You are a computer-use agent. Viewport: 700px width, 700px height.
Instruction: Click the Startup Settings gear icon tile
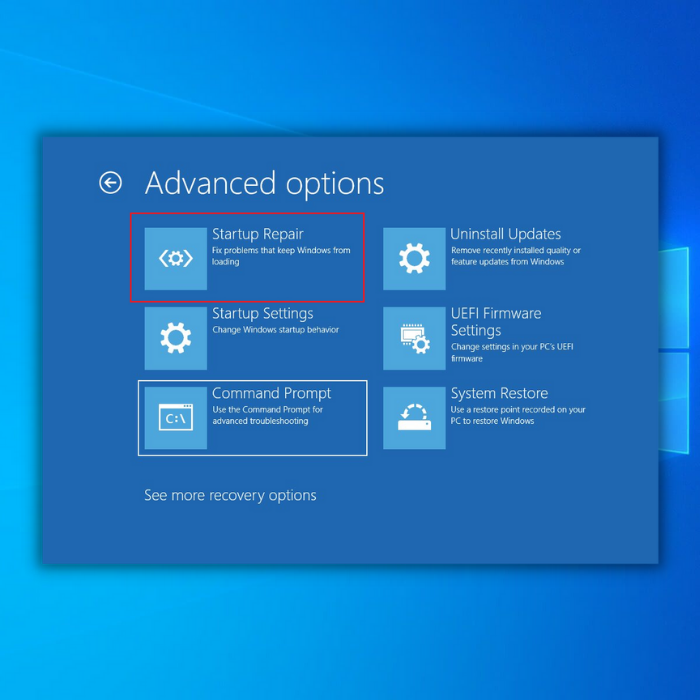tap(175, 338)
